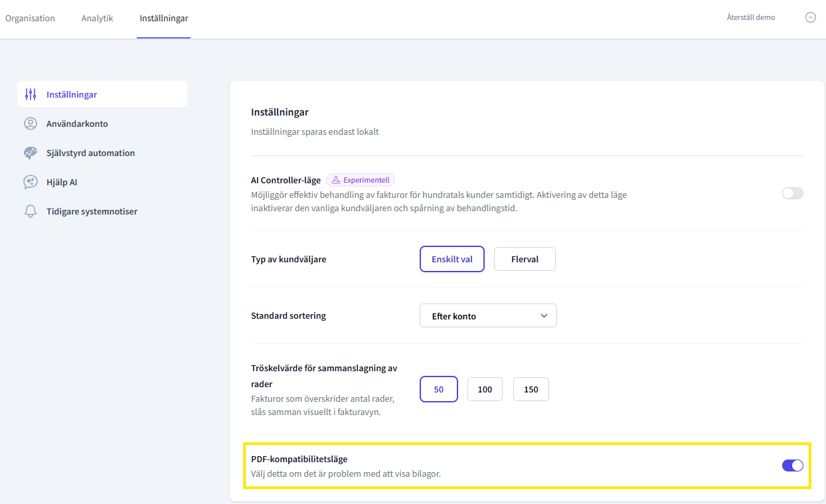Enable the AI Controller-läge toggle
This screenshot has height=504, width=826.
click(792, 193)
